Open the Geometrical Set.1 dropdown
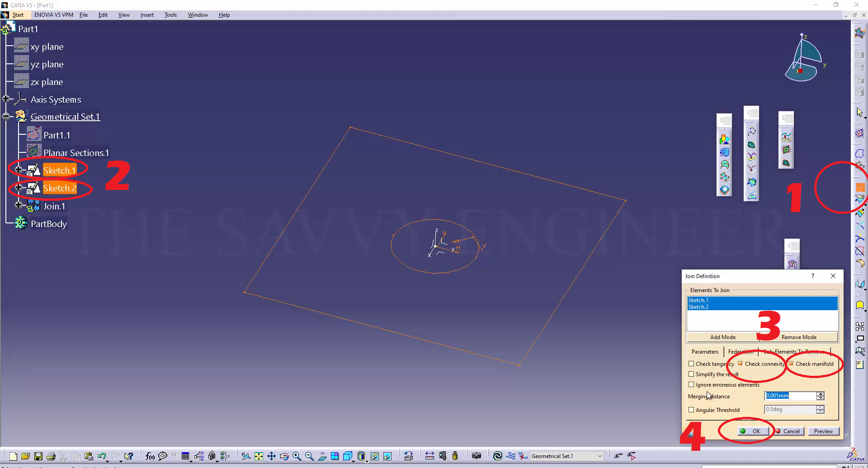The image size is (868, 468). pyautogui.click(x=599, y=456)
